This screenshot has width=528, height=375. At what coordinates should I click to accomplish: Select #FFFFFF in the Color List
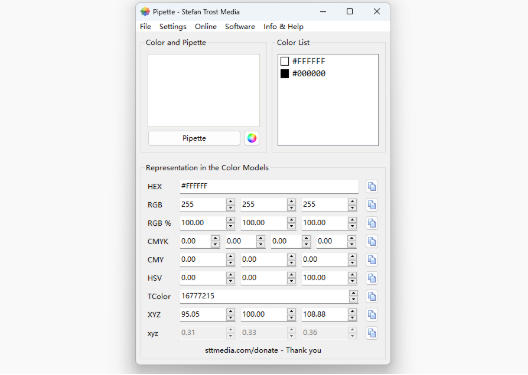[x=309, y=61]
